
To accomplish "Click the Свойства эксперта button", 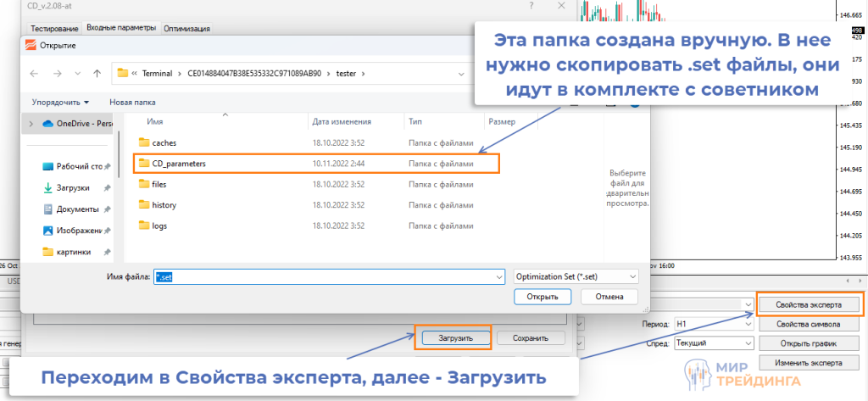I will tap(808, 304).
